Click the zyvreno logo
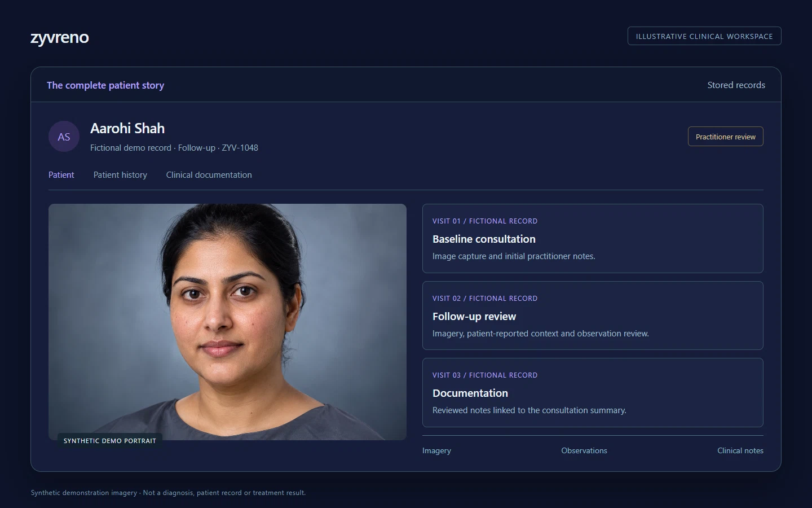The width and height of the screenshot is (812, 508). point(60,37)
